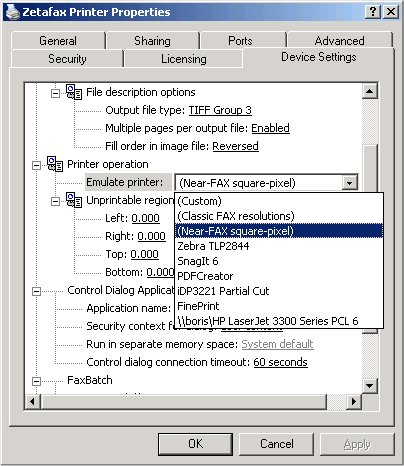
Task: Collapse the Unprintable region node
Action: point(55,201)
